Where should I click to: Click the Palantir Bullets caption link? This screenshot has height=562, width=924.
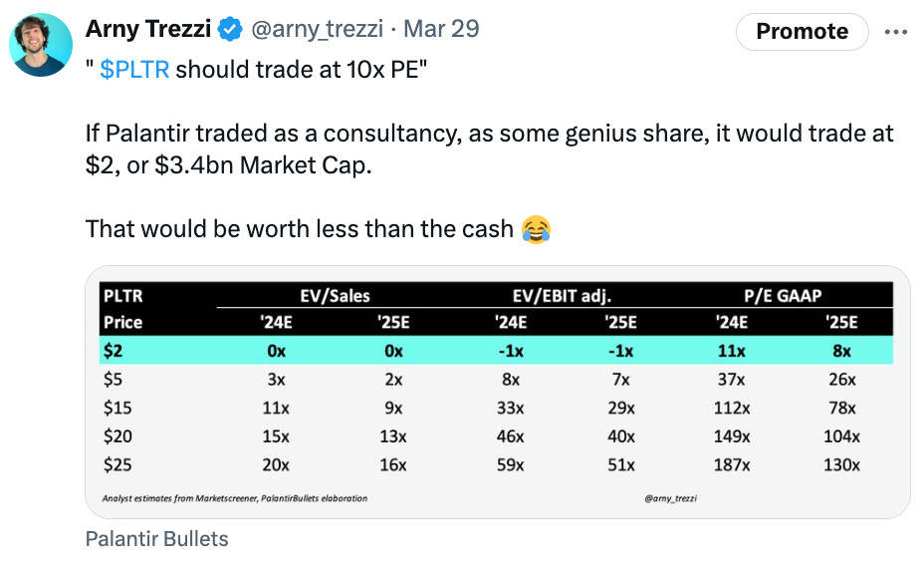click(156, 539)
